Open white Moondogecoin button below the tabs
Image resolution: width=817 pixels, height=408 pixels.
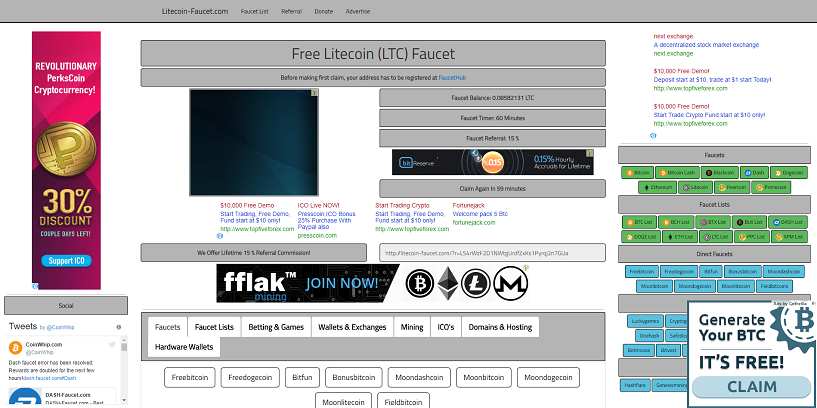tap(548, 377)
